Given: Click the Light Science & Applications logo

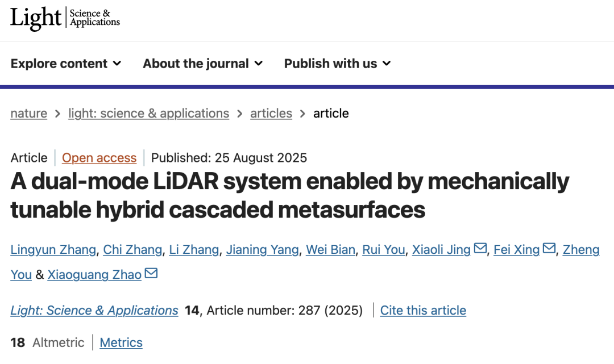Looking at the screenshot, I should point(65,18).
